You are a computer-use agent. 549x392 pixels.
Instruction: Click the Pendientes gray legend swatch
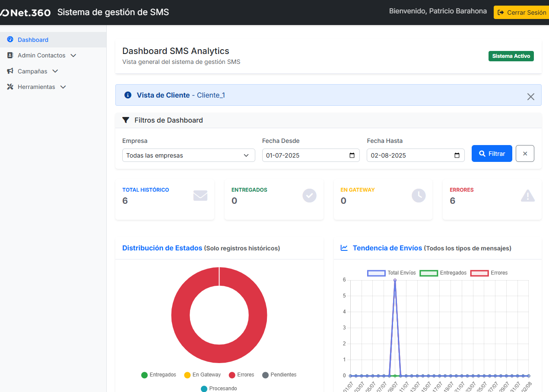pos(265,375)
